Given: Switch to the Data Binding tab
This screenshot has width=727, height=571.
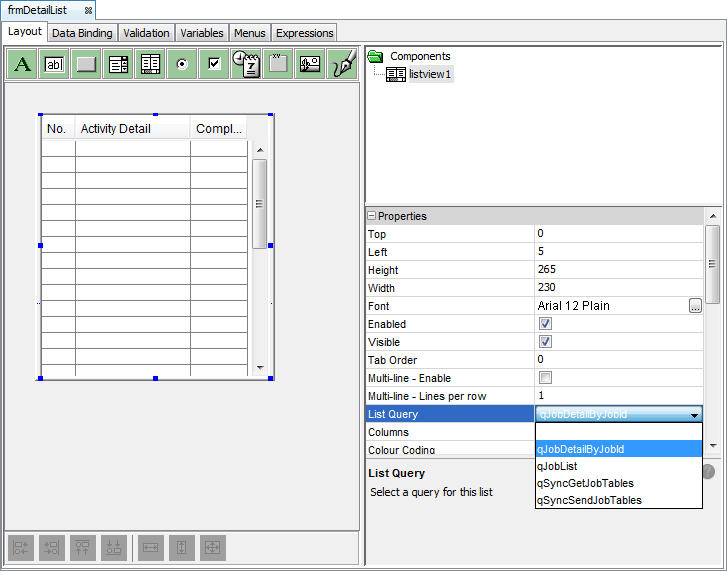Looking at the screenshot, I should pyautogui.click(x=82, y=33).
